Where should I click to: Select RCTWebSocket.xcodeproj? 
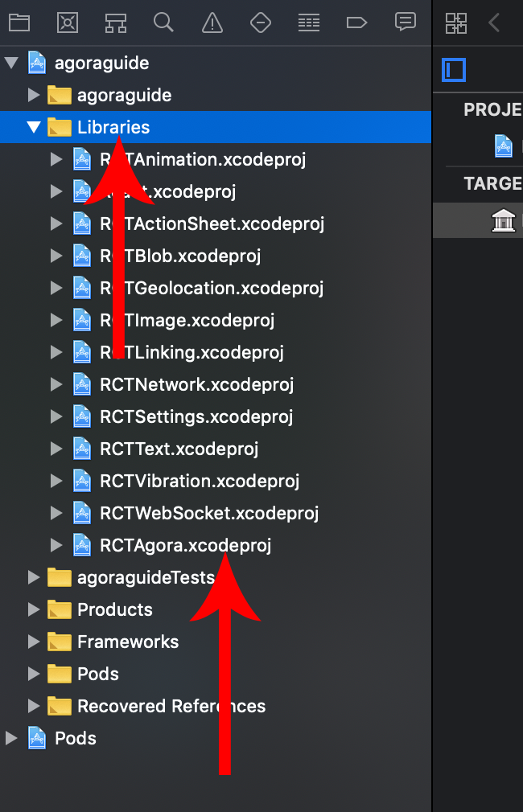click(x=209, y=513)
